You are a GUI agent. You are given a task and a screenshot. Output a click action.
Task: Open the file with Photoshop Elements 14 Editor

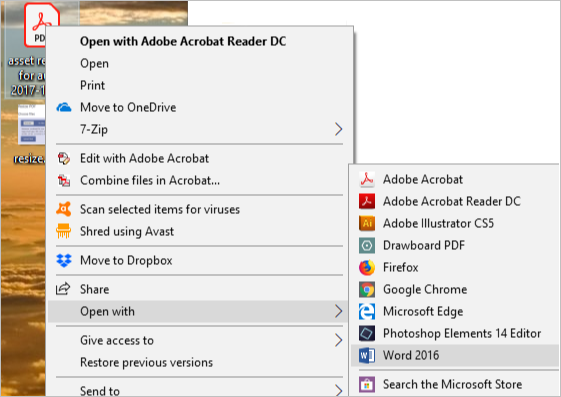(455, 334)
